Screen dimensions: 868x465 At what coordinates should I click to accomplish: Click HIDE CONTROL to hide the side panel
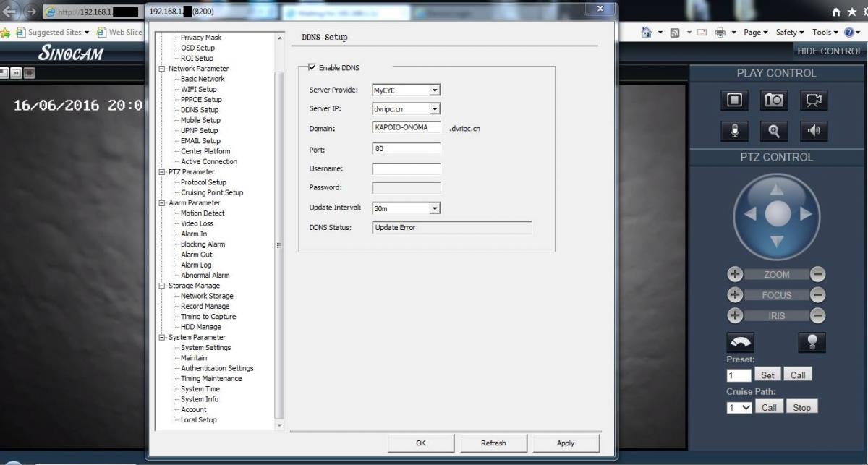click(x=830, y=51)
